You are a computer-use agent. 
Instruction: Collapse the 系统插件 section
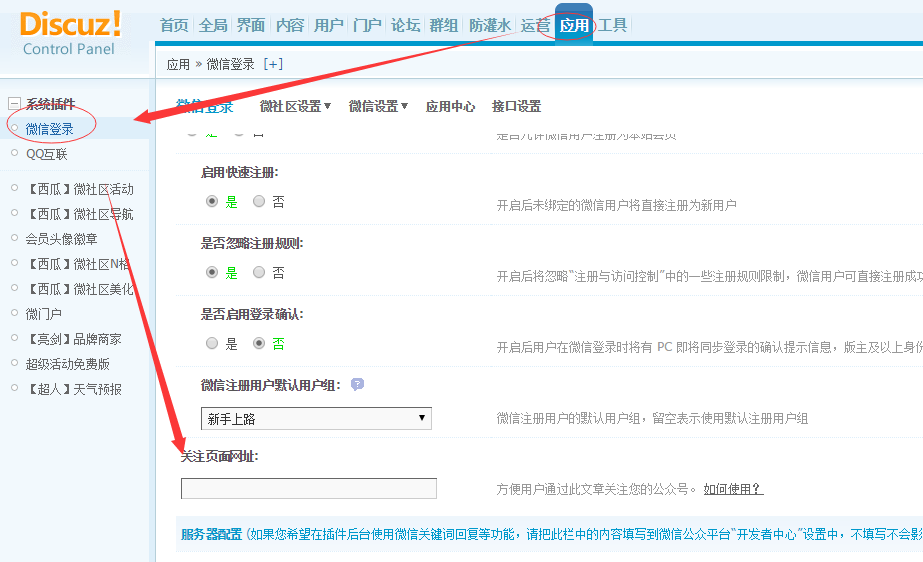[14, 104]
